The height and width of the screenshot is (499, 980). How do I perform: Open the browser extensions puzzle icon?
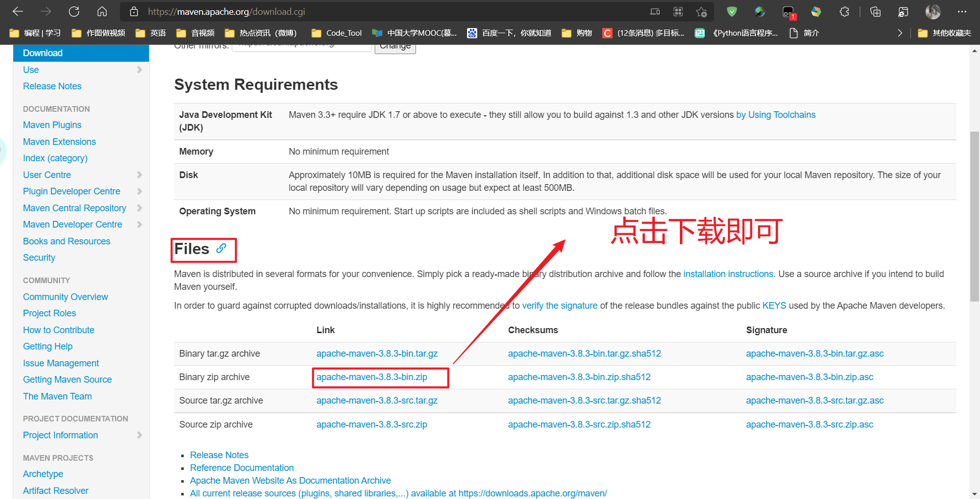point(844,11)
